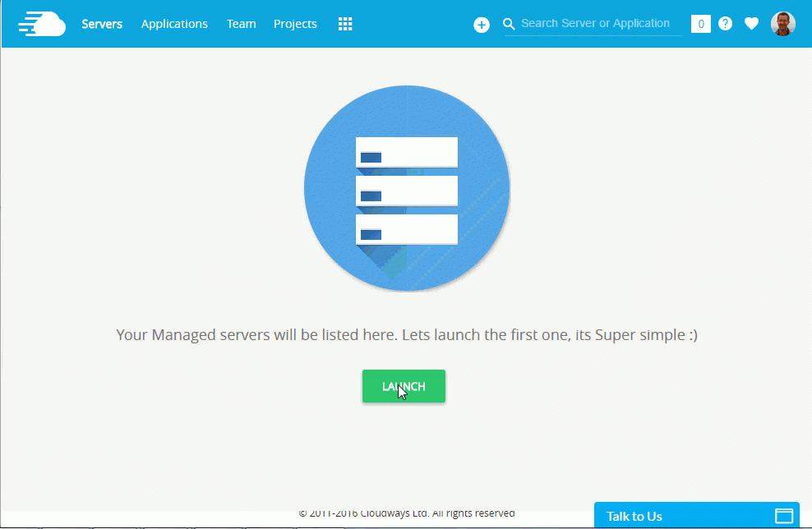Click the Cloudways cloud logo
Screen dimensions: 812x529
point(42,24)
